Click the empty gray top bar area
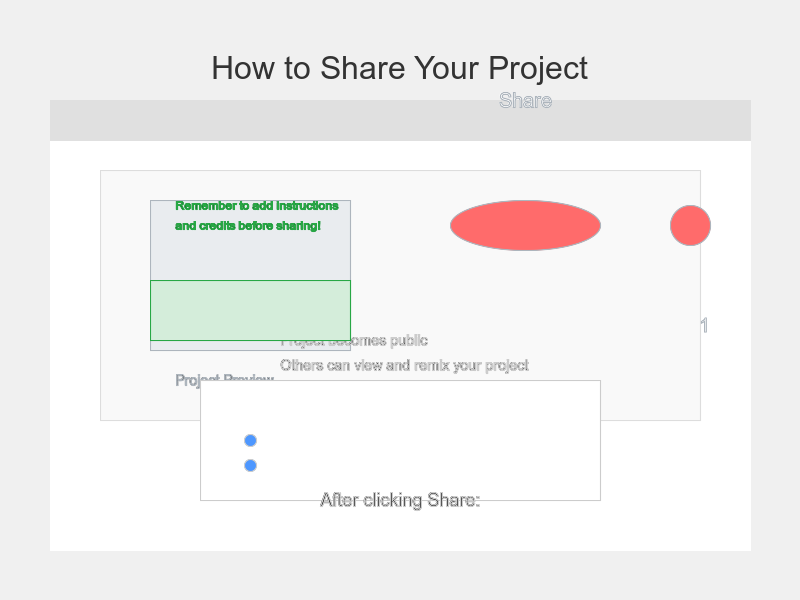Screen dimensions: 800x600 click(250, 120)
